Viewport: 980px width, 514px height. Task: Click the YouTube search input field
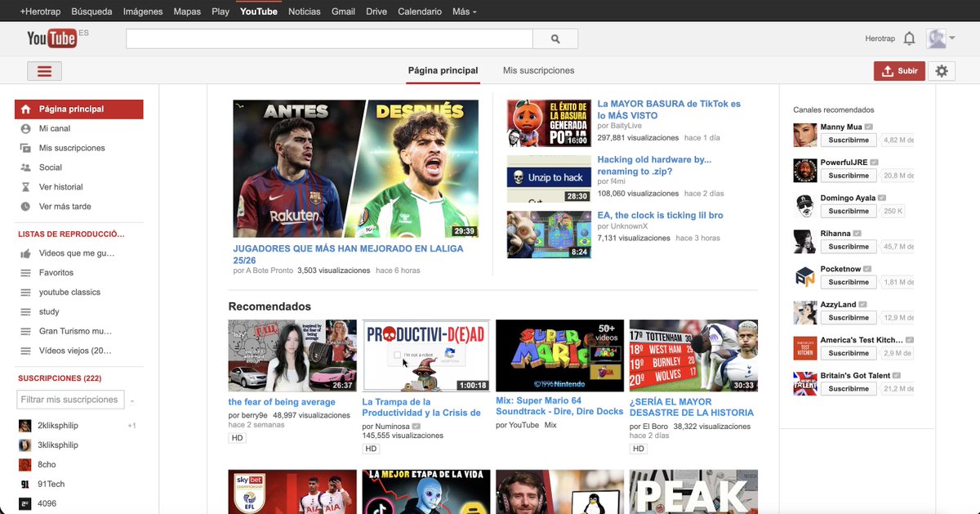pos(329,38)
